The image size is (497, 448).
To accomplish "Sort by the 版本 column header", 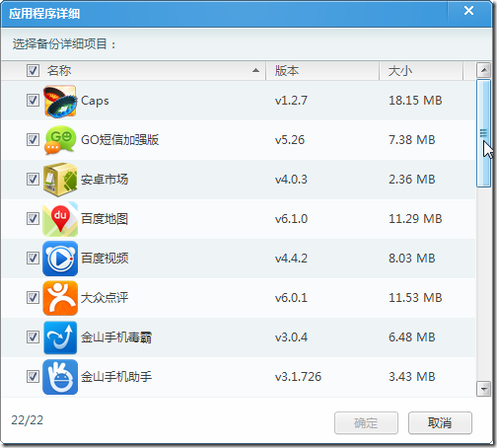I will 287,71.
